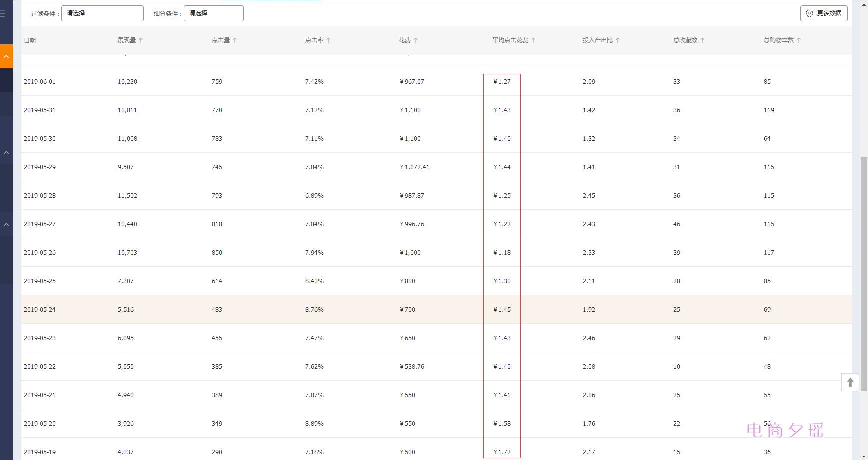The image size is (868, 460).
Task: Select the 2019-05-23 date cell
Action: click(40, 338)
